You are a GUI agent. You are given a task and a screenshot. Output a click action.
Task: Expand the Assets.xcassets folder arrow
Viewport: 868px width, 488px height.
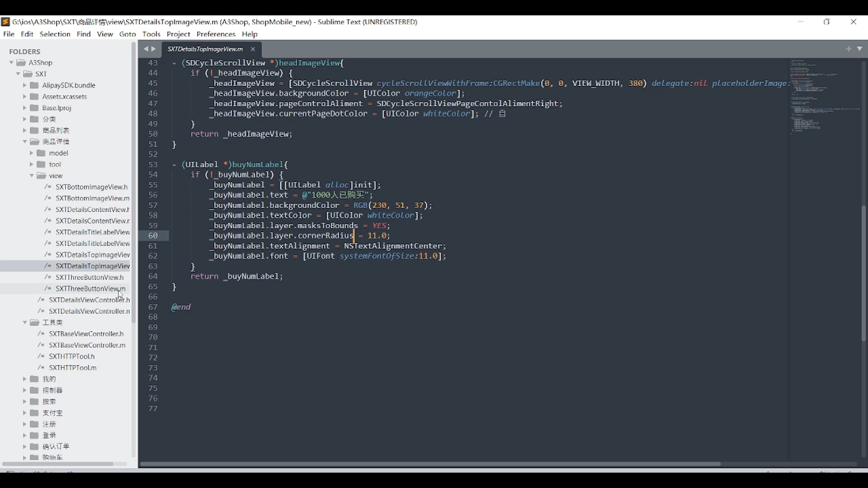[25, 96]
